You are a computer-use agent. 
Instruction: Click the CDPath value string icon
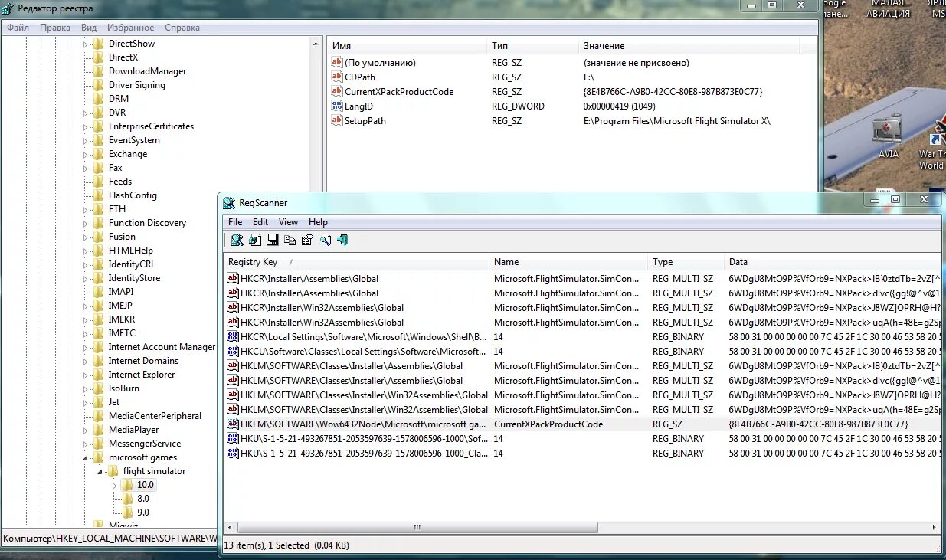(337, 77)
